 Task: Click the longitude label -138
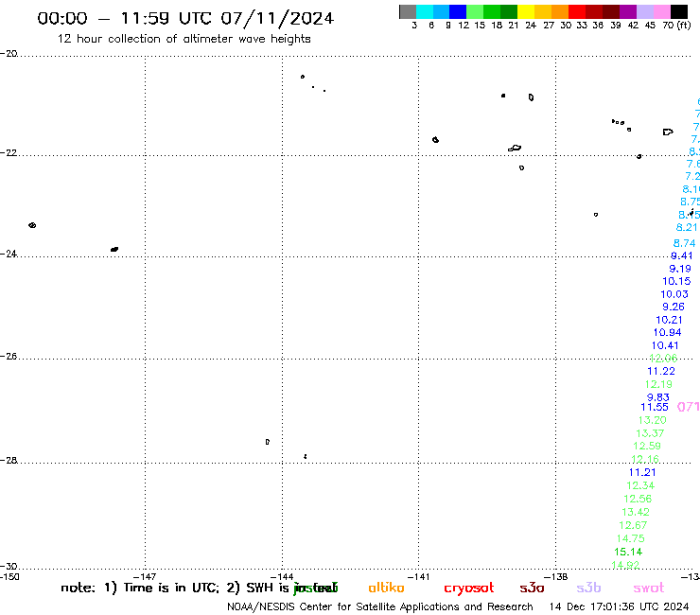pyautogui.click(x=556, y=576)
